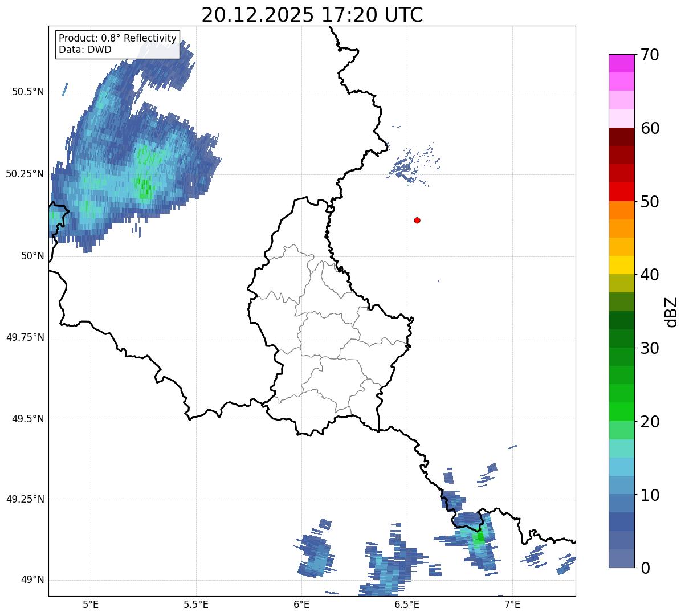
Task: Click the yellow colorbar swatch above 40
Action: click(x=622, y=265)
